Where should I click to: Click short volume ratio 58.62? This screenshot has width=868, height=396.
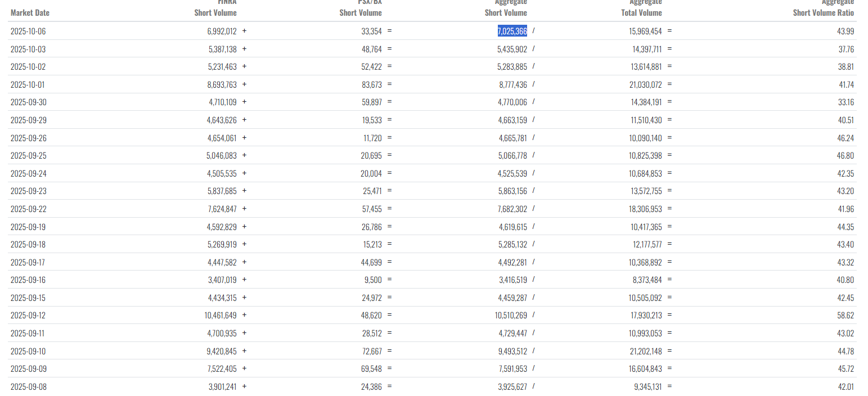846,316
